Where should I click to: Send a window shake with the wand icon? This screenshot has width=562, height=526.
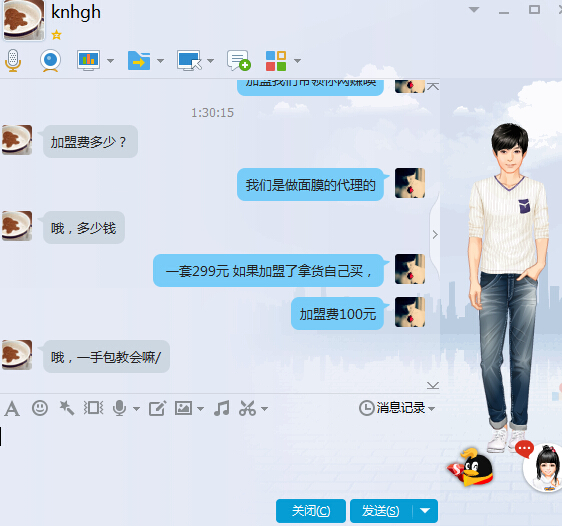point(67,408)
